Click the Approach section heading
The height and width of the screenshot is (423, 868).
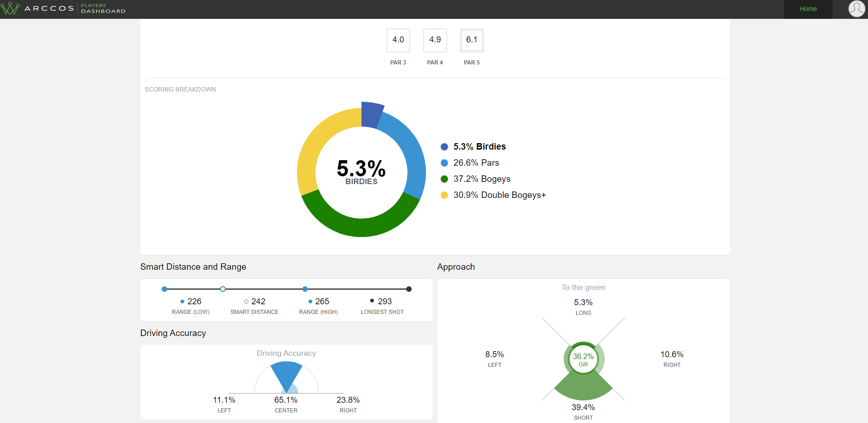(456, 267)
